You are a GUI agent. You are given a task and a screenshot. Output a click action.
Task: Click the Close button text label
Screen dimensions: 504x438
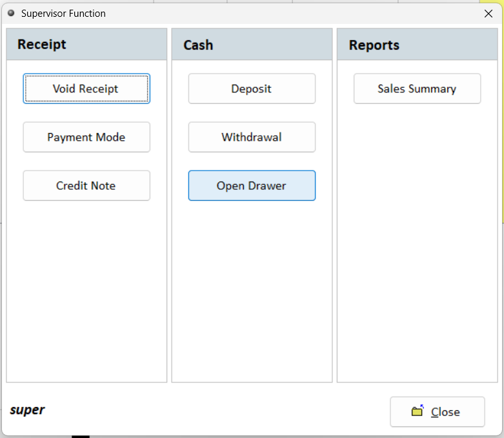(x=445, y=412)
